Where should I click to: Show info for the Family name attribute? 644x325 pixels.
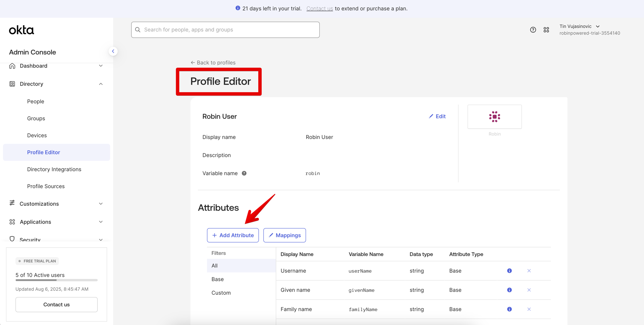pos(509,309)
